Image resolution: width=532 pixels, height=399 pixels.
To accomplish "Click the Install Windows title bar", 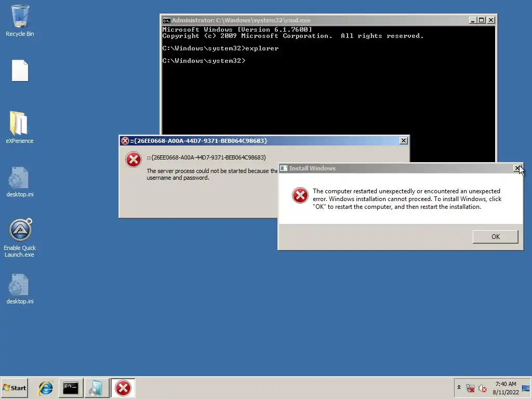I will point(401,168).
